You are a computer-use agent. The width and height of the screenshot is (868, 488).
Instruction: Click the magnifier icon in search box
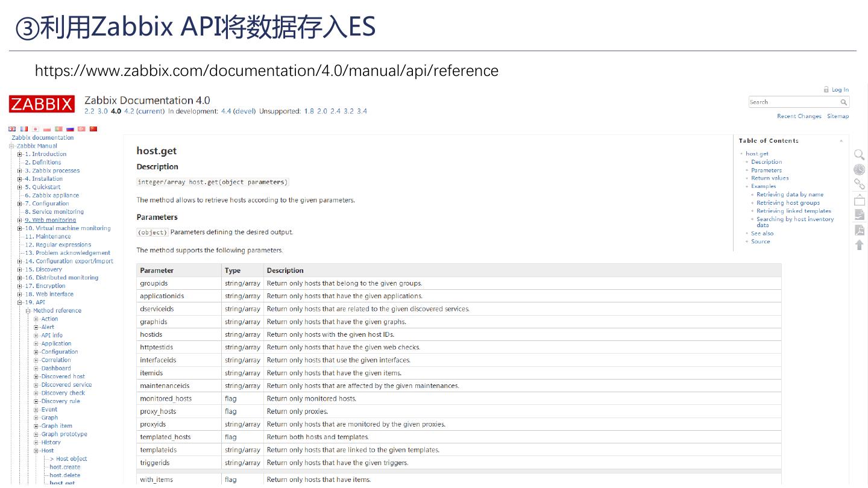(x=843, y=102)
